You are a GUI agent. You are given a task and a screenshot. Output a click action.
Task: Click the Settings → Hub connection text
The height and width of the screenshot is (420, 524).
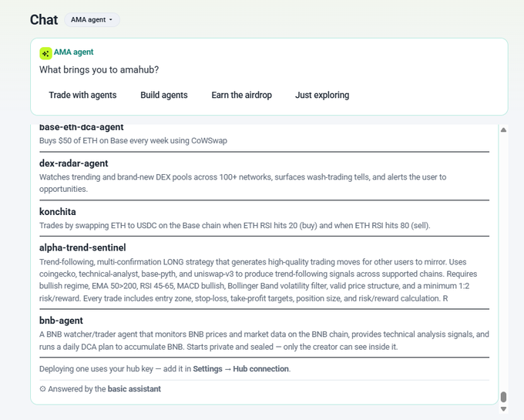tap(241, 369)
